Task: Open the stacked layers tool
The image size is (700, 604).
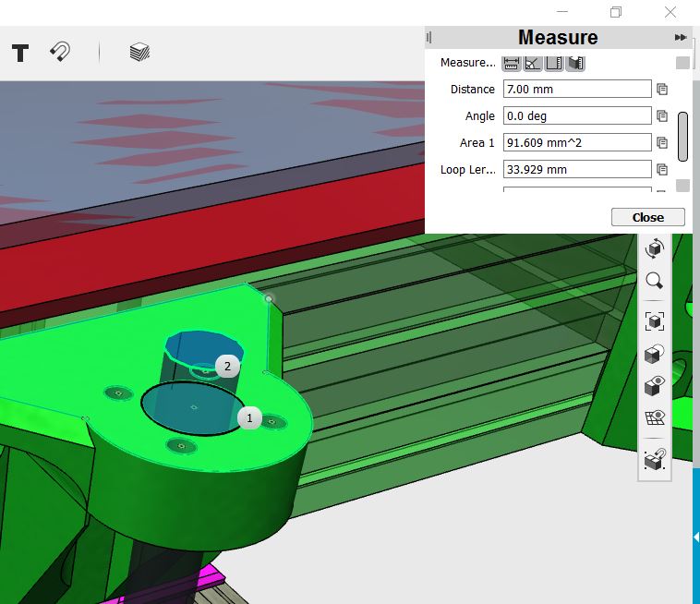Action: coord(139,52)
